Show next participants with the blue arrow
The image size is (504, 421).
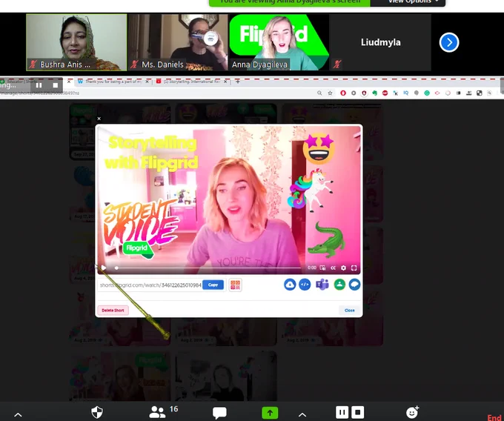pos(449,42)
